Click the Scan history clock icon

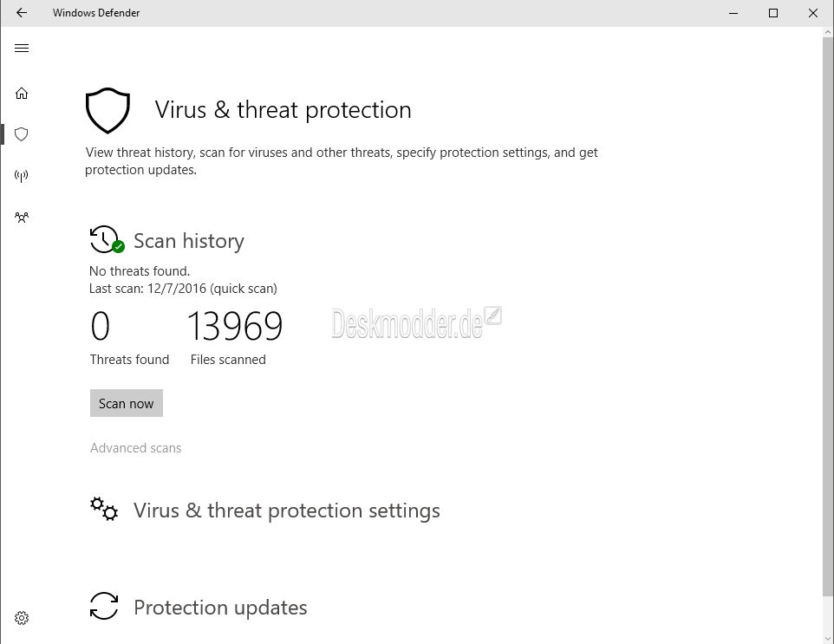click(x=107, y=240)
